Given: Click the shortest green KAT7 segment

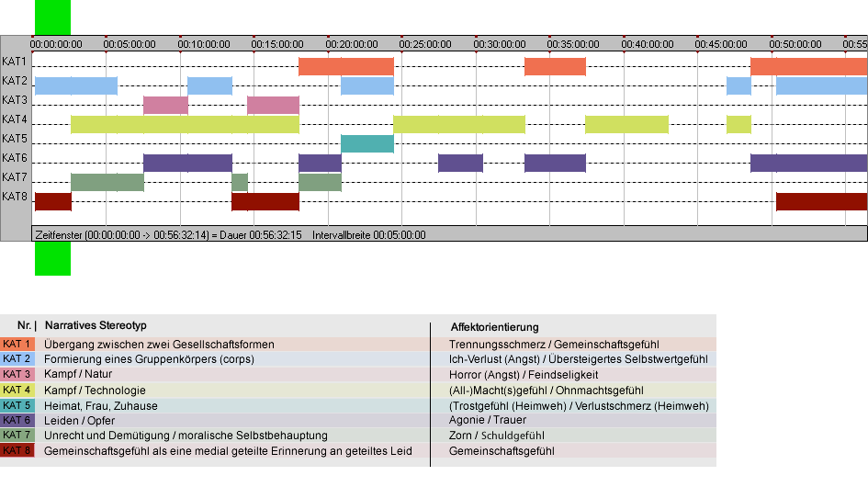Looking at the screenshot, I should click(240, 182).
